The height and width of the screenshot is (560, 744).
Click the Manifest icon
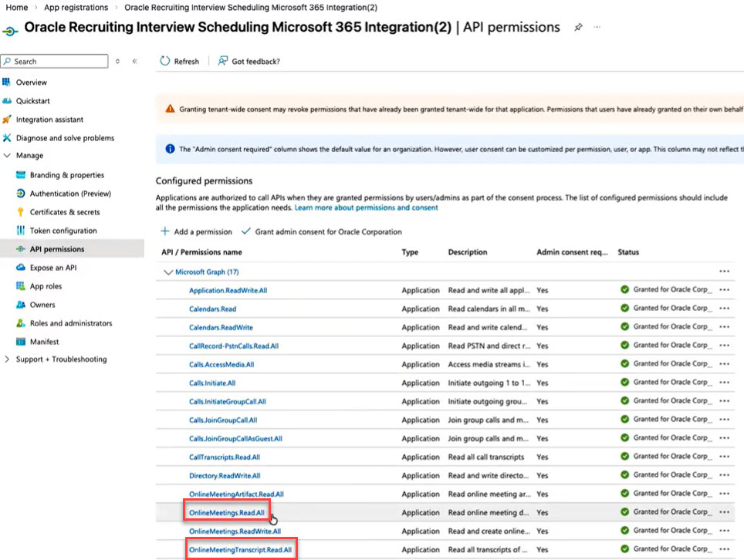coord(20,342)
